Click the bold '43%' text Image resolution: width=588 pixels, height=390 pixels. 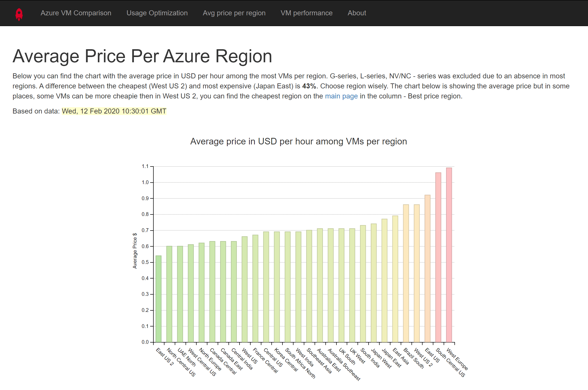309,86
